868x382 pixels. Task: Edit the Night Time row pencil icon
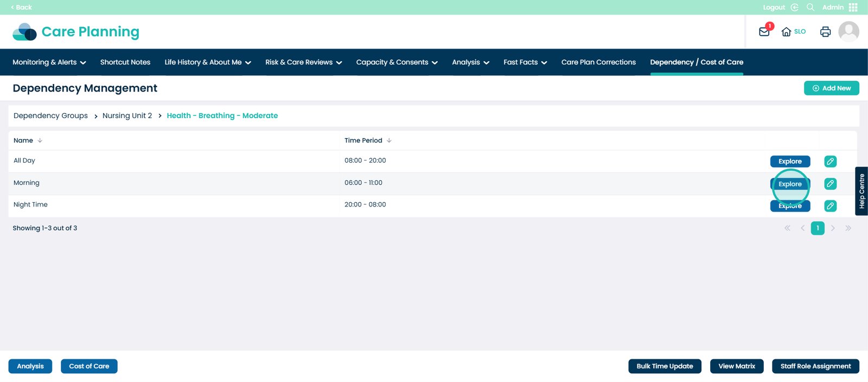tap(830, 206)
